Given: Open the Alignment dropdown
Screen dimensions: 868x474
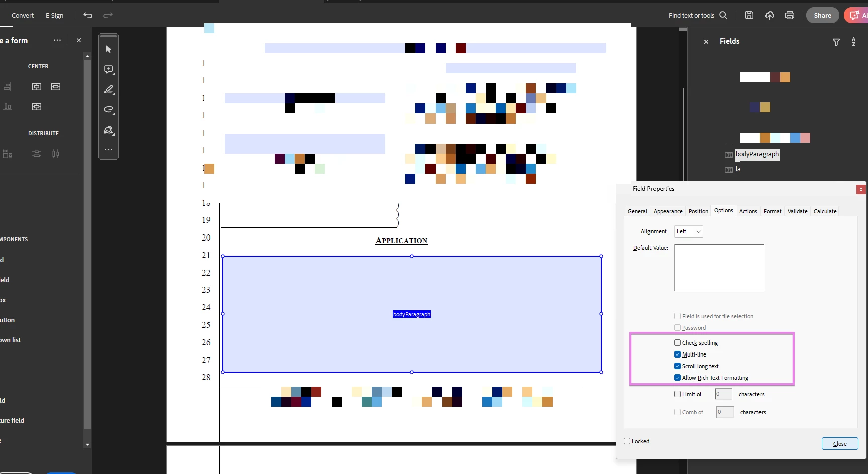Looking at the screenshot, I should 688,231.
